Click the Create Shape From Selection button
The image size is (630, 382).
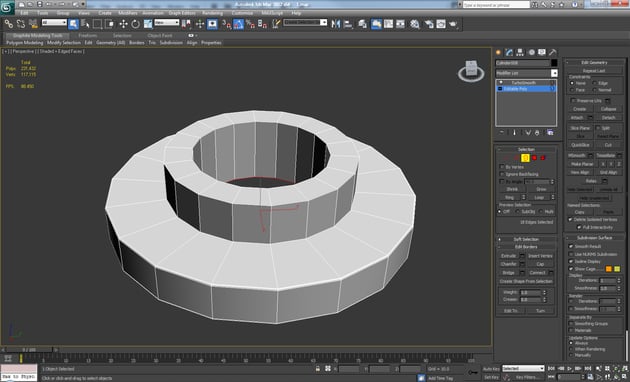point(526,281)
